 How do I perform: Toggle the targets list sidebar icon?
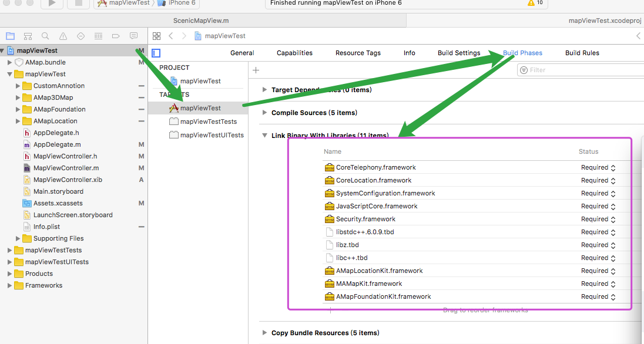pyautogui.click(x=156, y=53)
